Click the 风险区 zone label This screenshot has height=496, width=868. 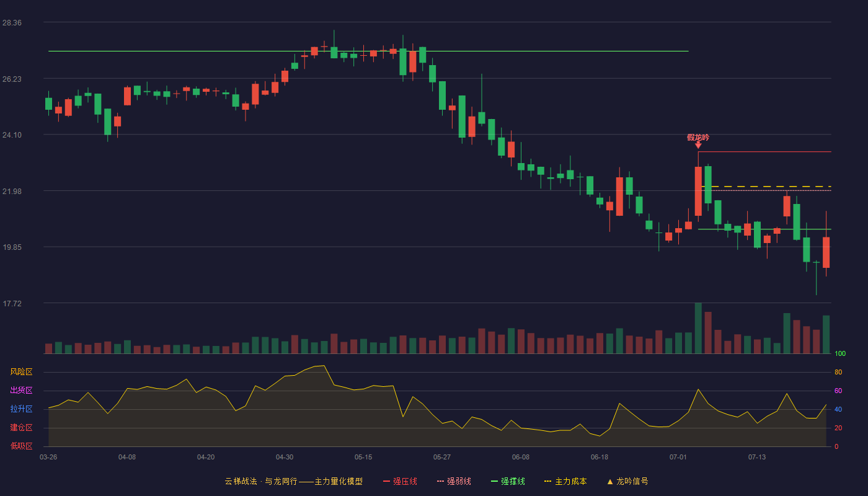(21, 372)
